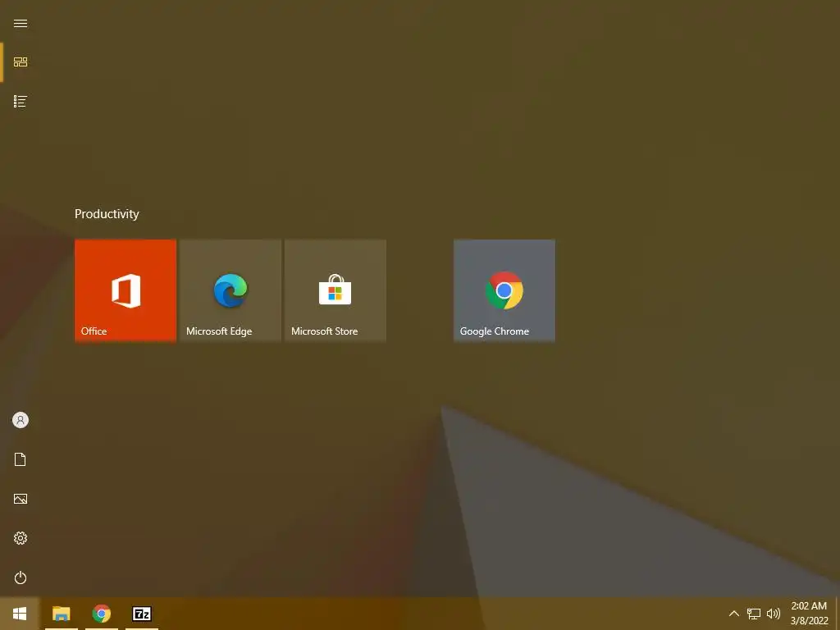
Task: Open the Office tile
Action: [126, 290]
